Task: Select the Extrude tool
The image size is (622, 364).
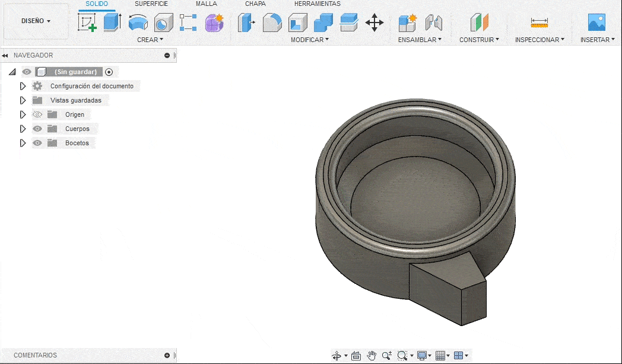Action: point(112,23)
